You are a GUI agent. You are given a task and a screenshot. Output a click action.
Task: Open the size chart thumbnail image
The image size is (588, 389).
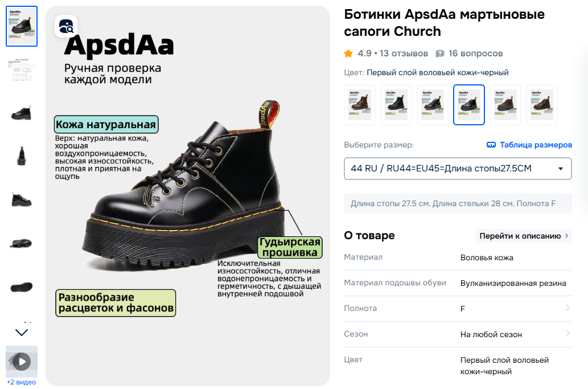22,70
